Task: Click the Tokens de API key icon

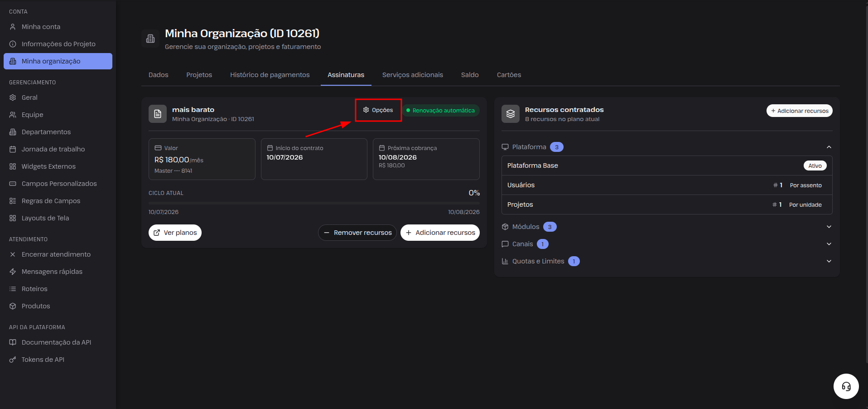Action: point(13,360)
